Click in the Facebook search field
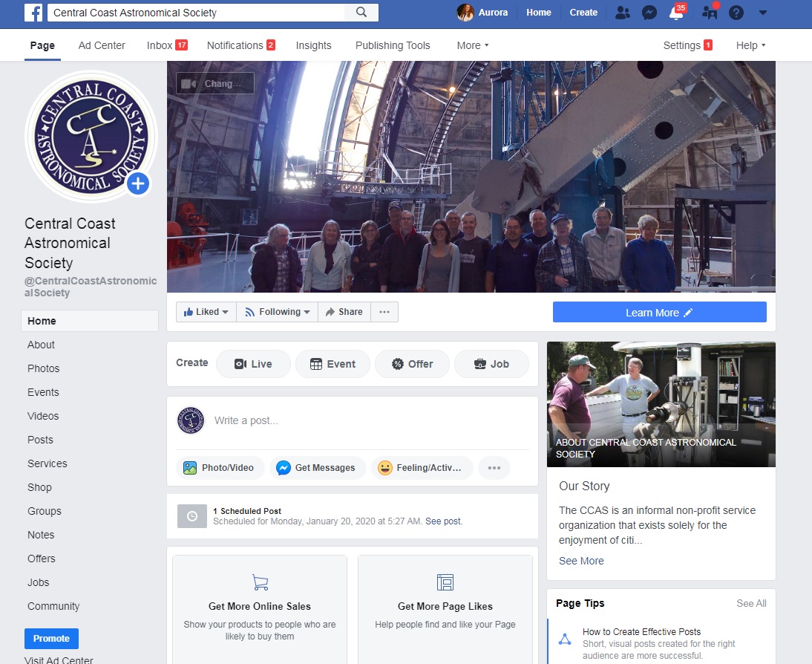 (196, 13)
